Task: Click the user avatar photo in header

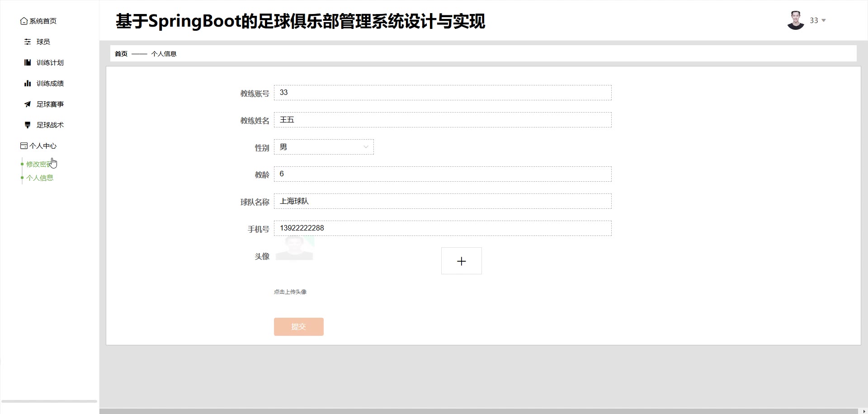Action: coord(796,20)
